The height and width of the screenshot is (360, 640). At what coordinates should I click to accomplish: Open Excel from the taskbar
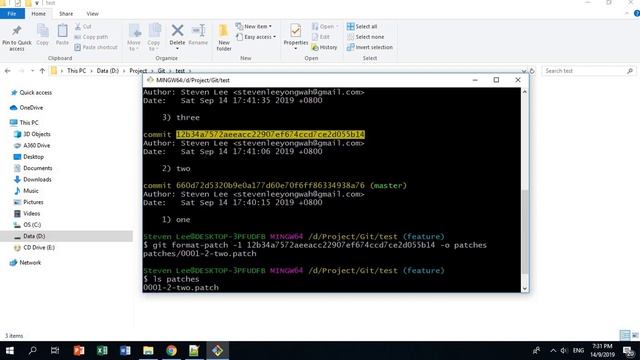tap(102, 350)
